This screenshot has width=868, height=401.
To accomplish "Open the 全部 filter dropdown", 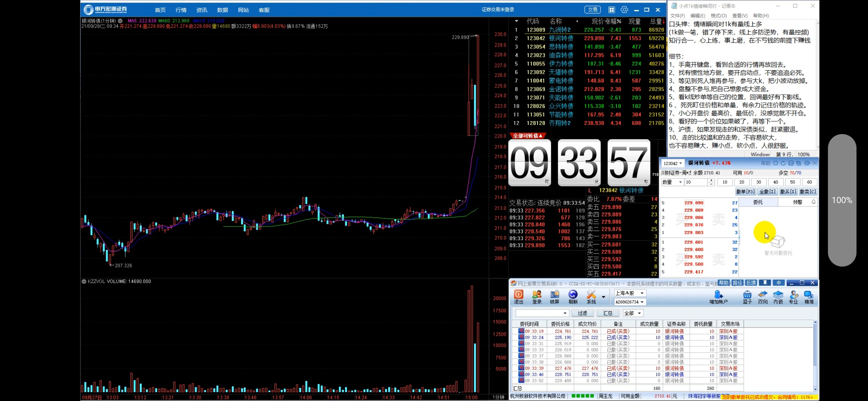I will pyautogui.click(x=633, y=313).
